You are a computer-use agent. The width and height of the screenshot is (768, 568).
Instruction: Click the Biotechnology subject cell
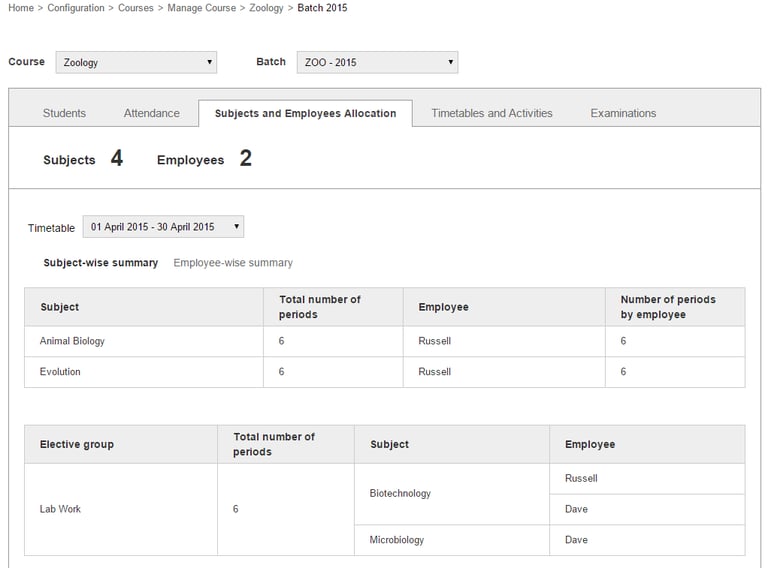coord(400,493)
